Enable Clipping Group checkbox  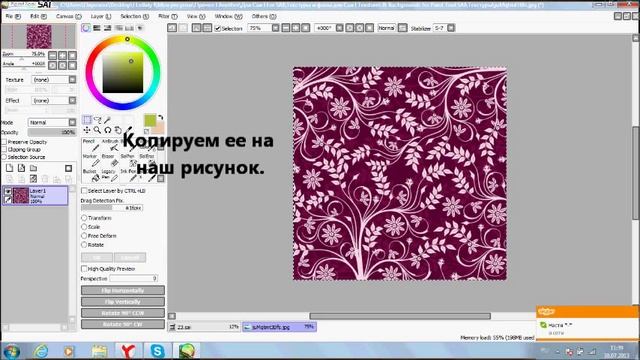(4, 149)
